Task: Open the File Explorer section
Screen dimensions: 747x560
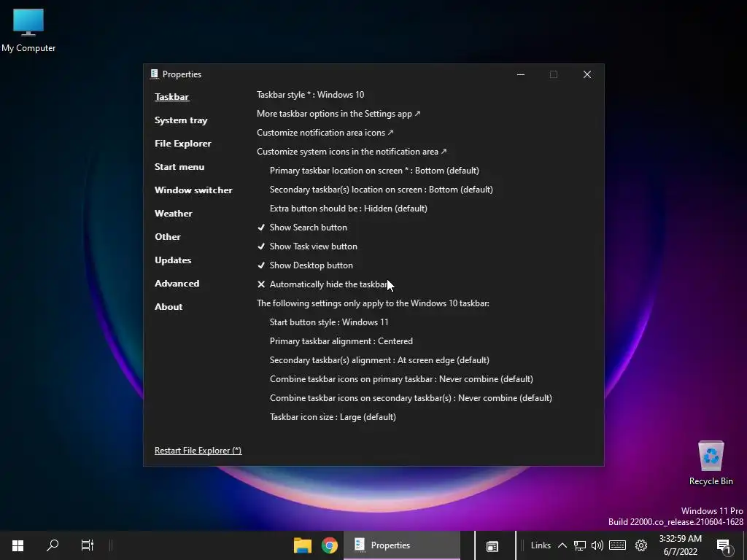Action: point(183,144)
